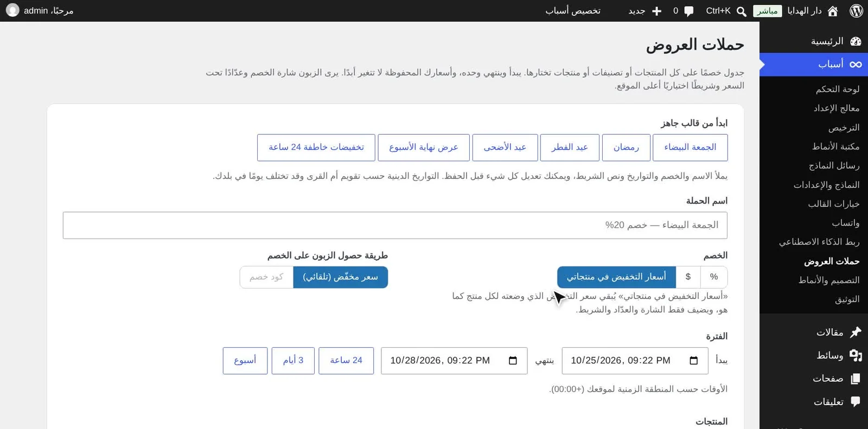Open واتساب submenu item

point(845,223)
